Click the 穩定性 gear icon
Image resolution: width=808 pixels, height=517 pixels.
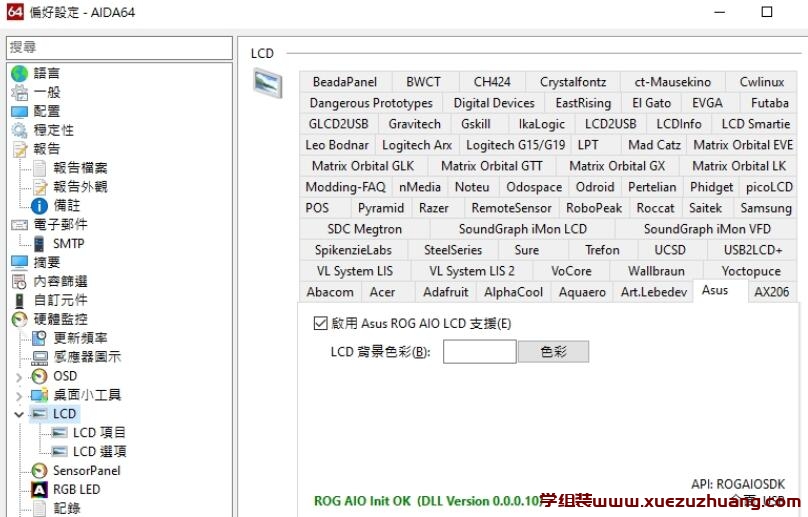click(x=19, y=130)
